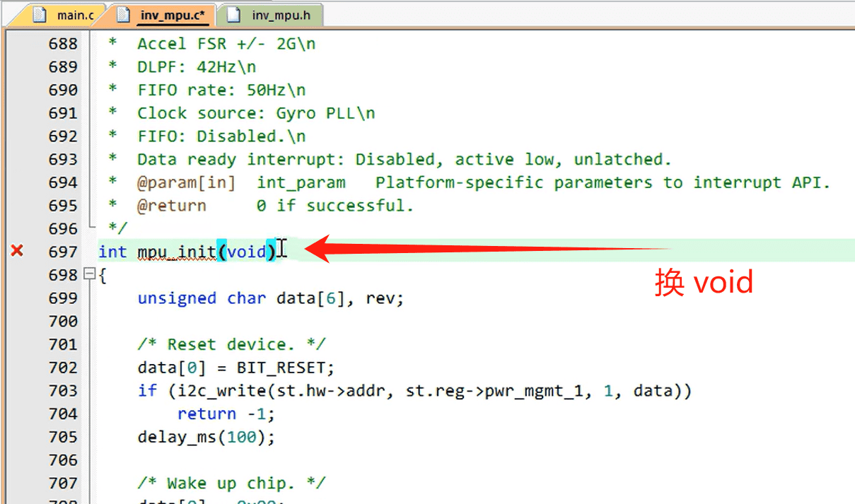Click the "FIFO: Disabled.\n" comment line
The image size is (855, 504).
pos(221,136)
